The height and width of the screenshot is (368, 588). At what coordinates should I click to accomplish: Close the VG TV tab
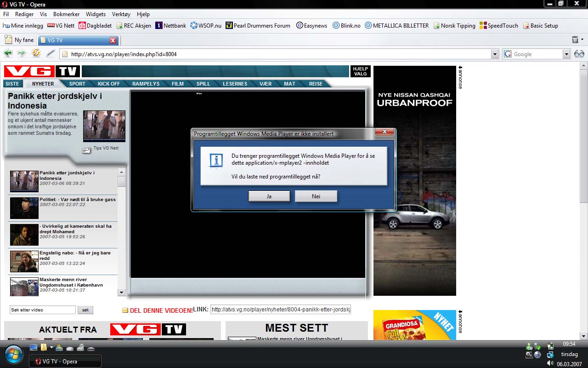(113, 40)
